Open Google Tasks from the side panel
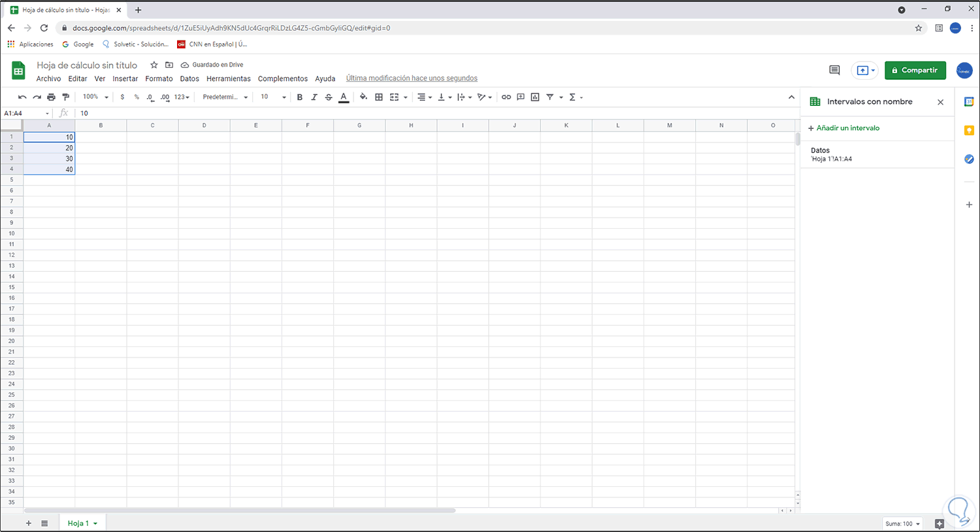 point(970,159)
